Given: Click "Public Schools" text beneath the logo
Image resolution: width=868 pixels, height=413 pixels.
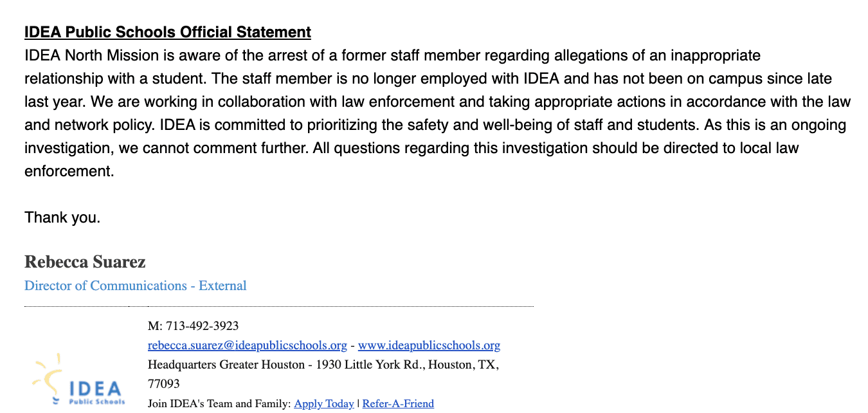Looking at the screenshot, I should tap(97, 402).
